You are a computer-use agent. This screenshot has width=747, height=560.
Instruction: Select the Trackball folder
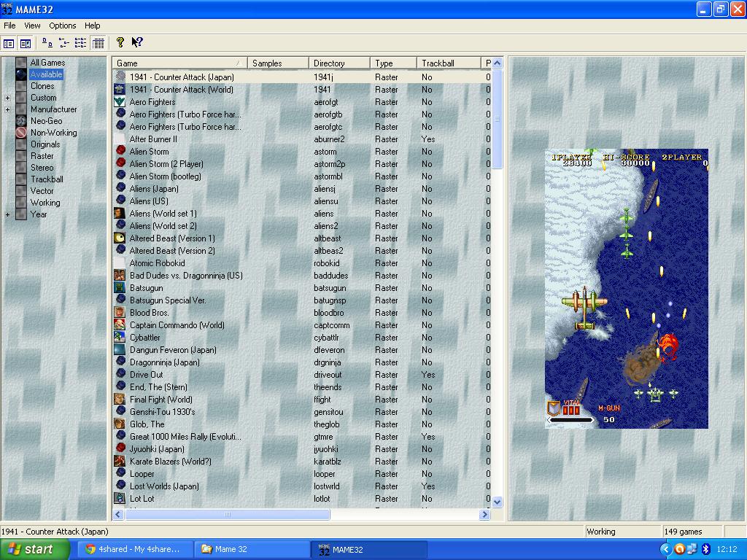click(47, 179)
